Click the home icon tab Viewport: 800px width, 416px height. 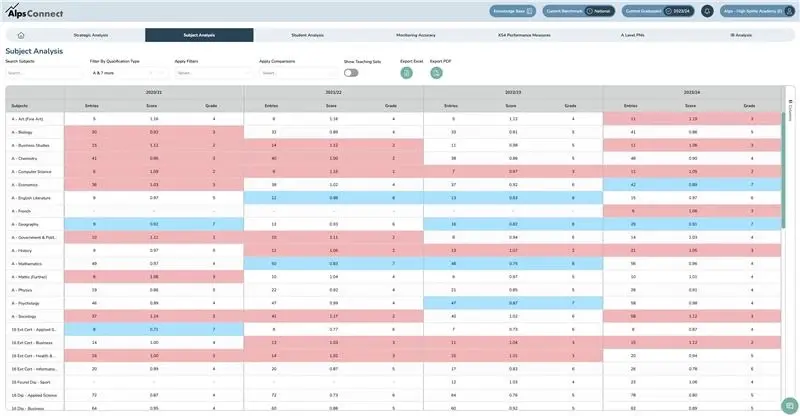point(20,35)
